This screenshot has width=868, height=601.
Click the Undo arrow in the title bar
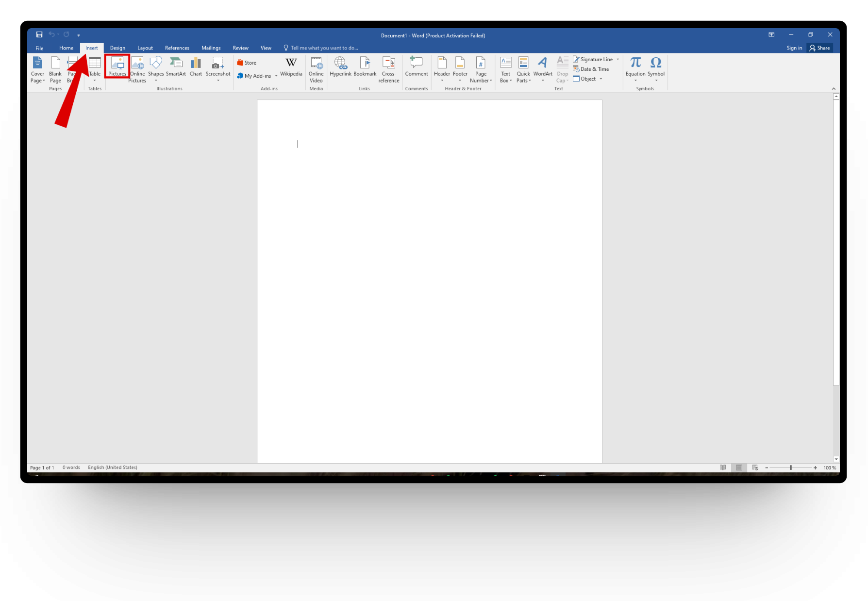click(51, 34)
